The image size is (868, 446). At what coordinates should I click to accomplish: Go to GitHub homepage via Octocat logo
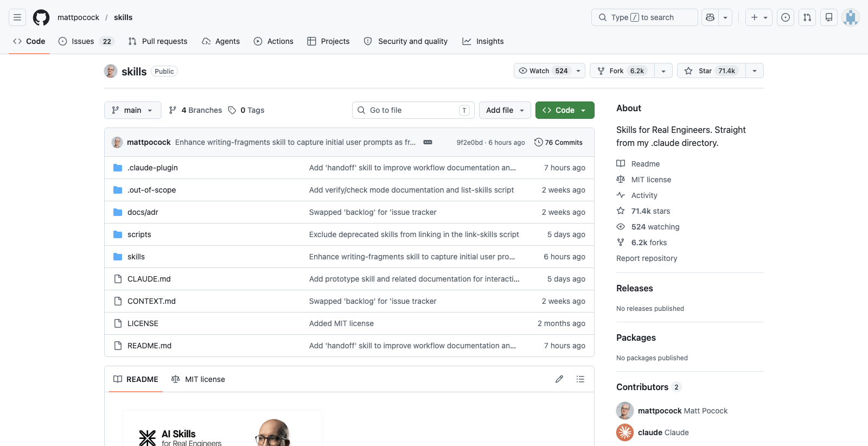(x=41, y=17)
